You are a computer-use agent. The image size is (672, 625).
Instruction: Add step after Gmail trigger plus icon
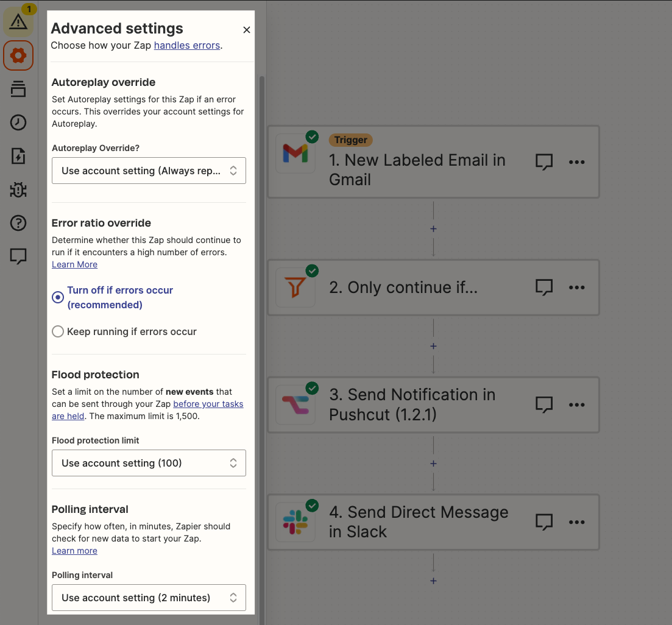433,229
